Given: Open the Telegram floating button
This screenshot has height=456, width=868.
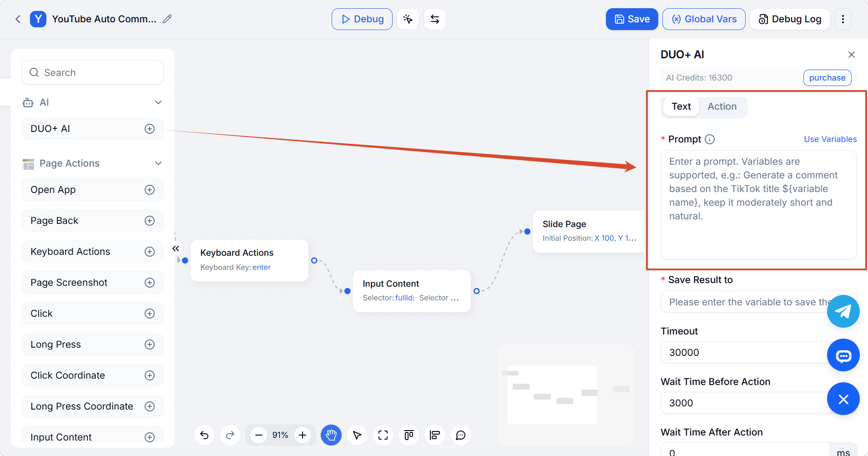Looking at the screenshot, I should click(x=843, y=311).
